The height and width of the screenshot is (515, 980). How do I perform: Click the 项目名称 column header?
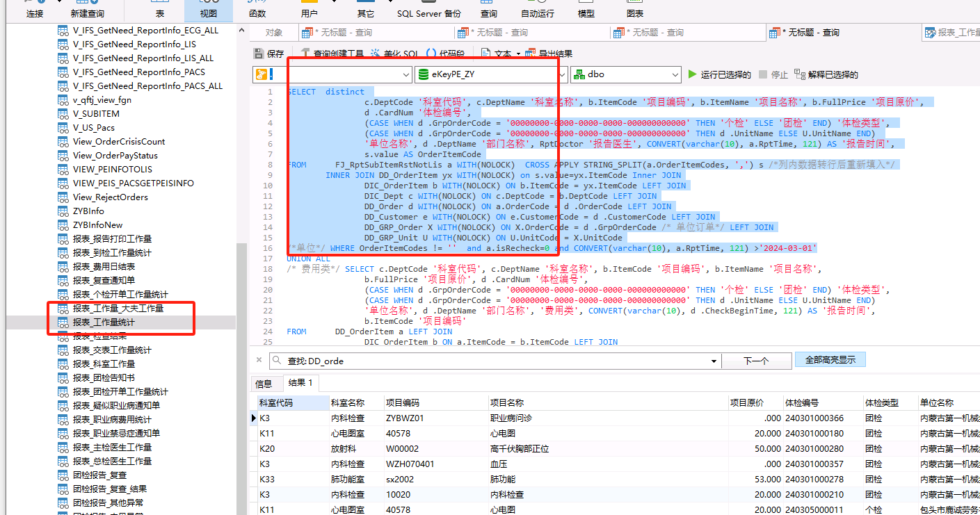[x=607, y=403]
